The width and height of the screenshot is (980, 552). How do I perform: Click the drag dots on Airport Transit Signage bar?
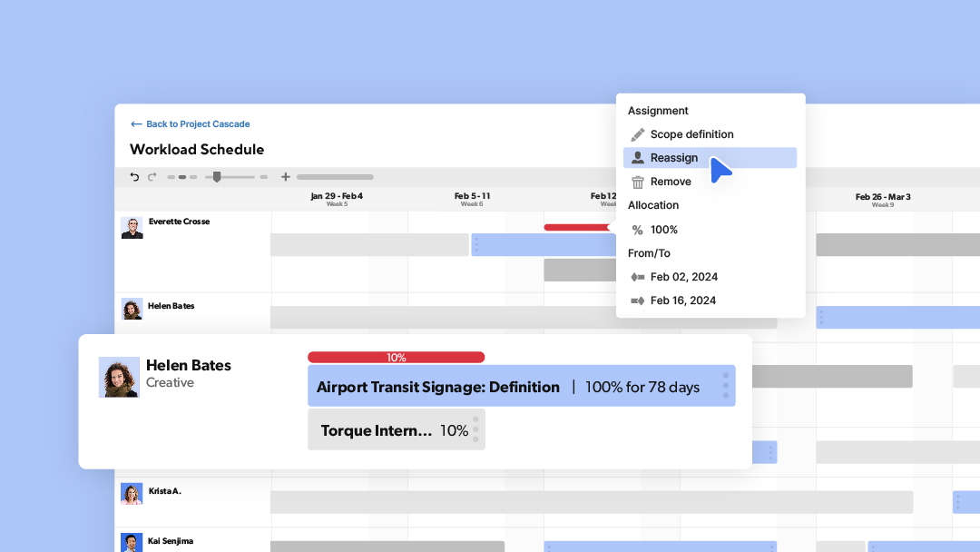point(725,386)
